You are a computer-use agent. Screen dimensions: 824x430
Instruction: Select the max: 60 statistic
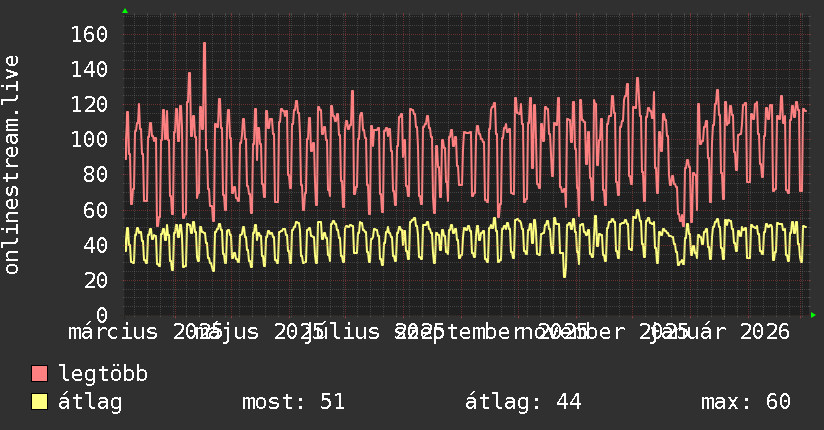(x=746, y=402)
